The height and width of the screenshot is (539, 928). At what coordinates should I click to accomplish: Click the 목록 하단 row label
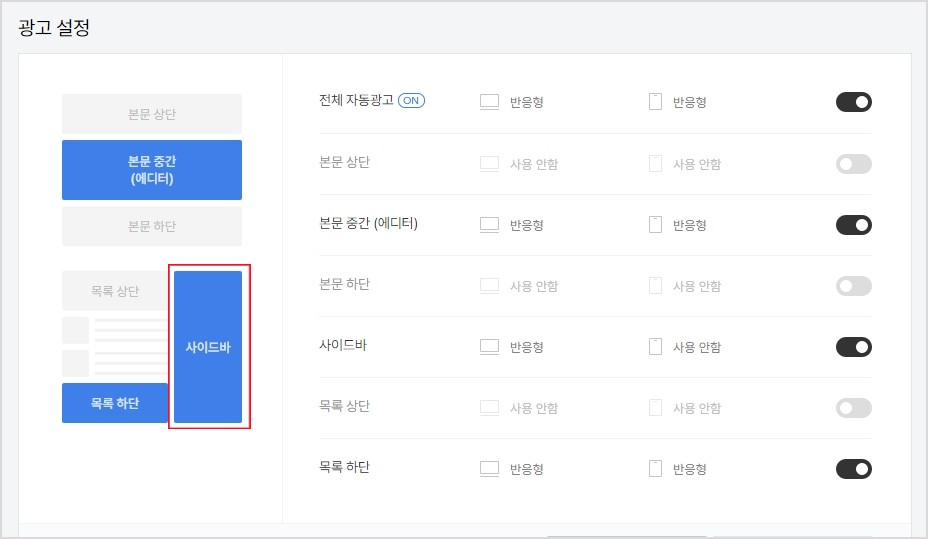tap(344, 467)
